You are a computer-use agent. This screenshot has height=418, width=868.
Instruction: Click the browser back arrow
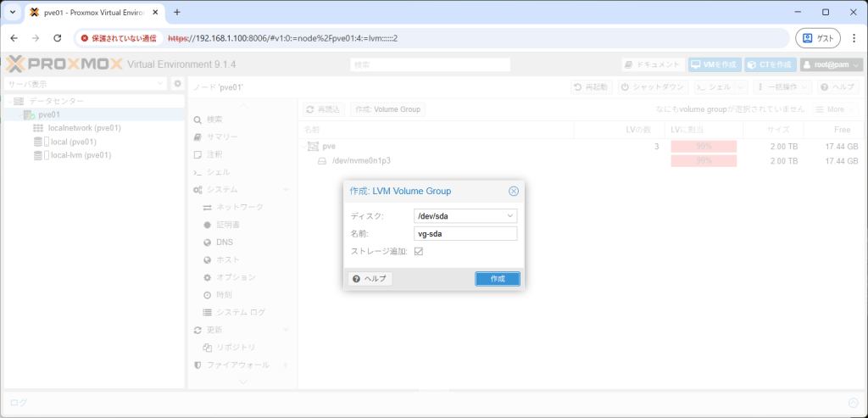click(x=14, y=38)
